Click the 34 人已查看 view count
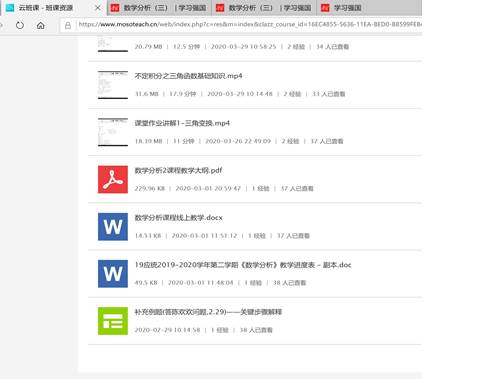The height and width of the screenshot is (379, 482). tap(332, 47)
